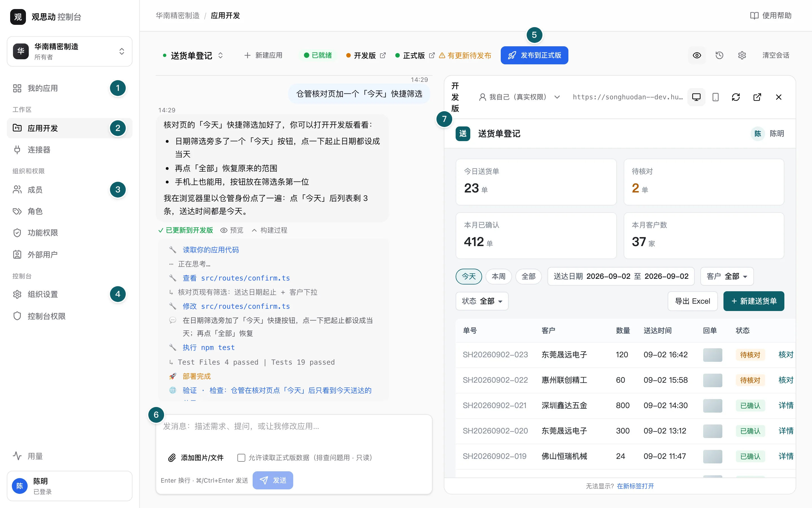Click 发布到正式版 button
Viewport: 812px width, 508px height.
pyautogui.click(x=534, y=55)
